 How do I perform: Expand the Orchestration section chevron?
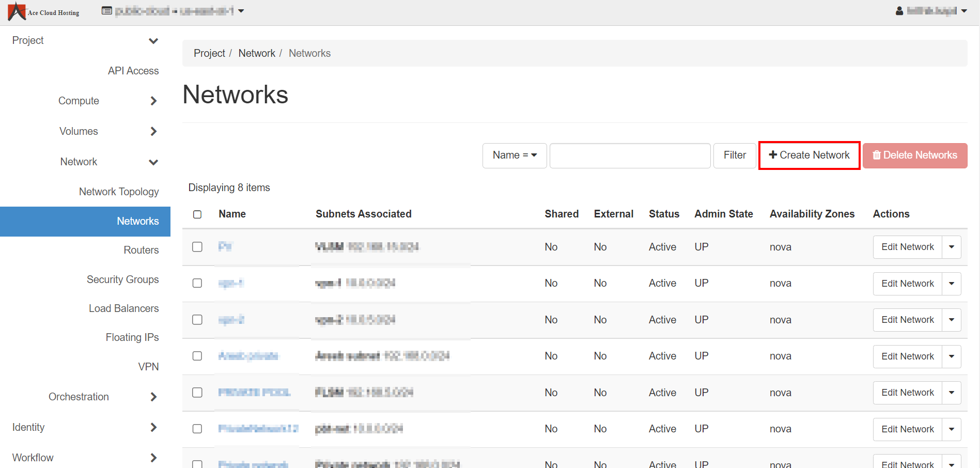(x=153, y=397)
